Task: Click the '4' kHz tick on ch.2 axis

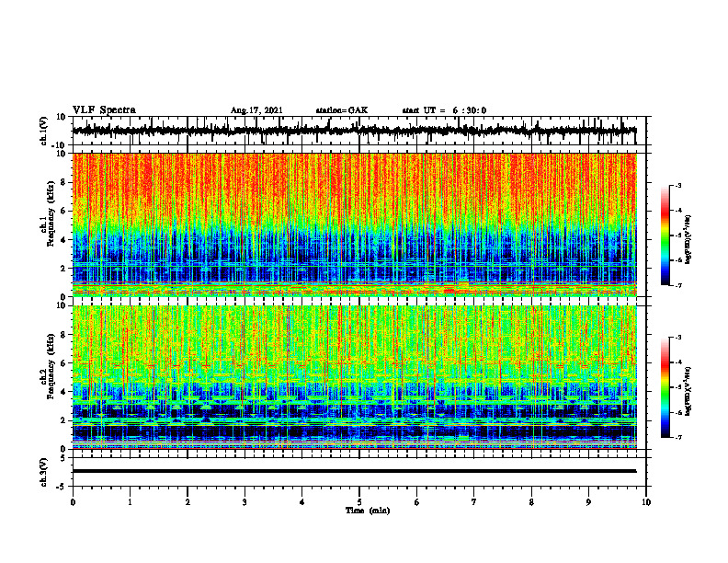Action: (x=64, y=392)
